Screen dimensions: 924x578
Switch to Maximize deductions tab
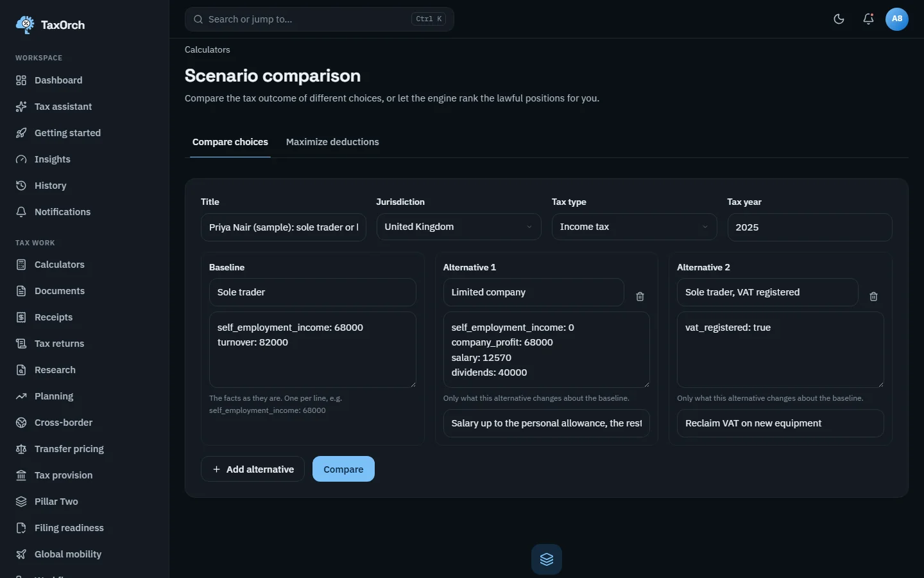(x=332, y=142)
